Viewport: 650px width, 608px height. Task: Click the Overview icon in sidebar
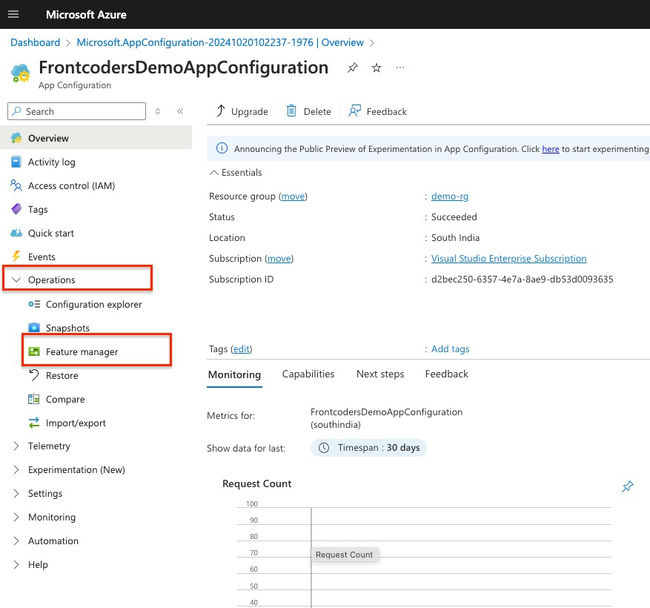pos(16,138)
